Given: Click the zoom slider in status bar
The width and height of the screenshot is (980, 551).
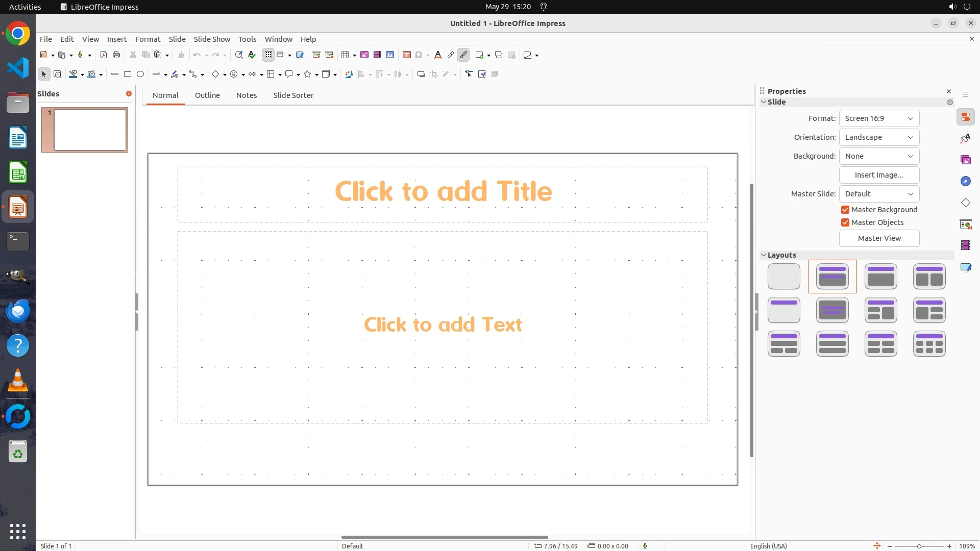Looking at the screenshot, I should click(x=919, y=546).
